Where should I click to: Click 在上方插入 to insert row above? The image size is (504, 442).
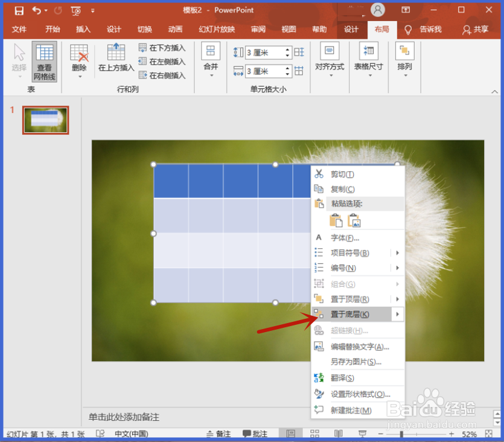pyautogui.click(x=116, y=57)
